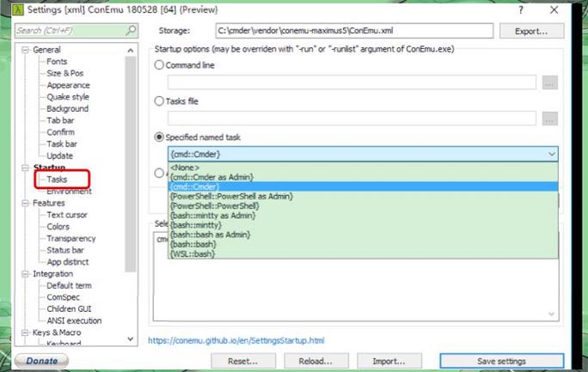588x372 pixels.
Task: Select the General tree item
Action: click(46, 50)
